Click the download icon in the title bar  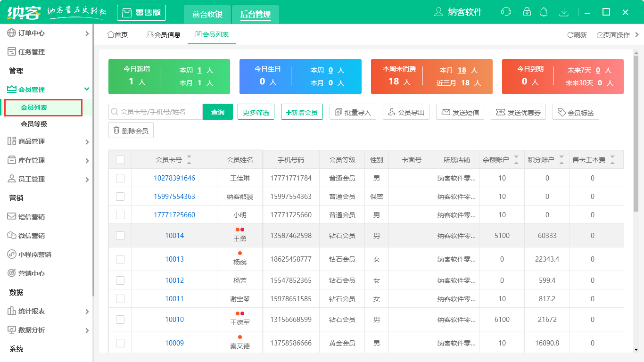(564, 11)
